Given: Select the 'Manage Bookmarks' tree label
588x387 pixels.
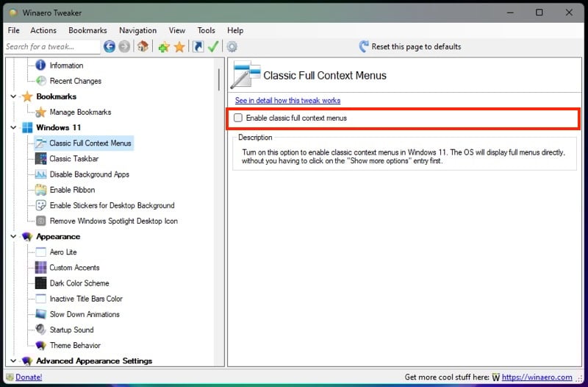Looking at the screenshot, I should click(x=80, y=112).
